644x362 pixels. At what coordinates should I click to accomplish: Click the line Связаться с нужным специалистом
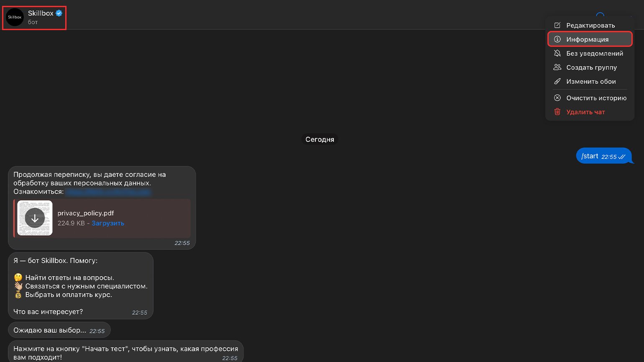pyautogui.click(x=87, y=286)
